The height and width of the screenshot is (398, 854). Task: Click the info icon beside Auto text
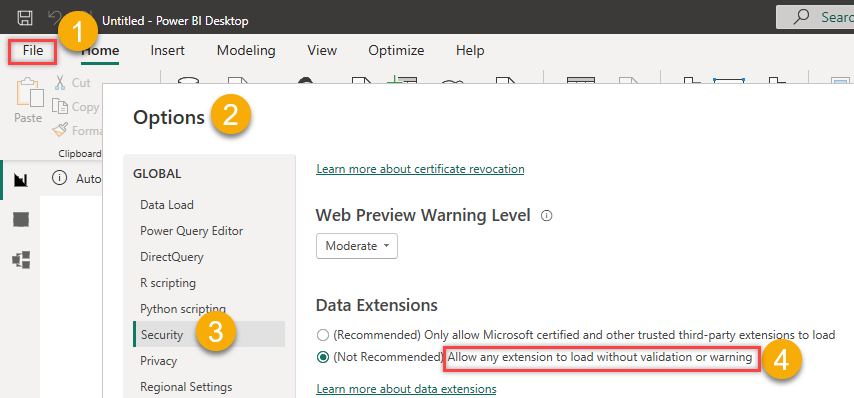(59, 178)
